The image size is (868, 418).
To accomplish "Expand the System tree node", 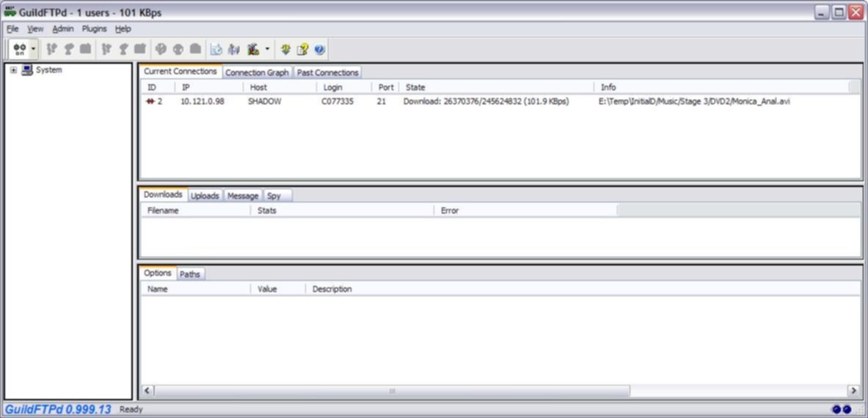I will 14,70.
